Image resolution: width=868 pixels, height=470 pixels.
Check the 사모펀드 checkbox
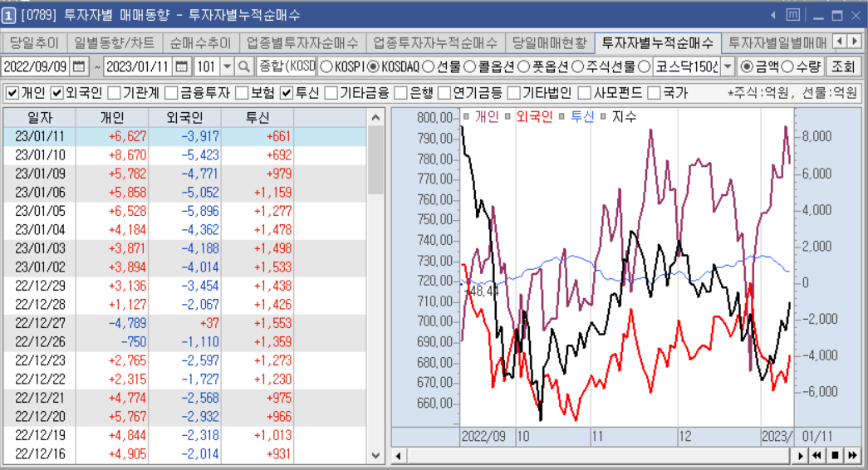pyautogui.click(x=585, y=93)
